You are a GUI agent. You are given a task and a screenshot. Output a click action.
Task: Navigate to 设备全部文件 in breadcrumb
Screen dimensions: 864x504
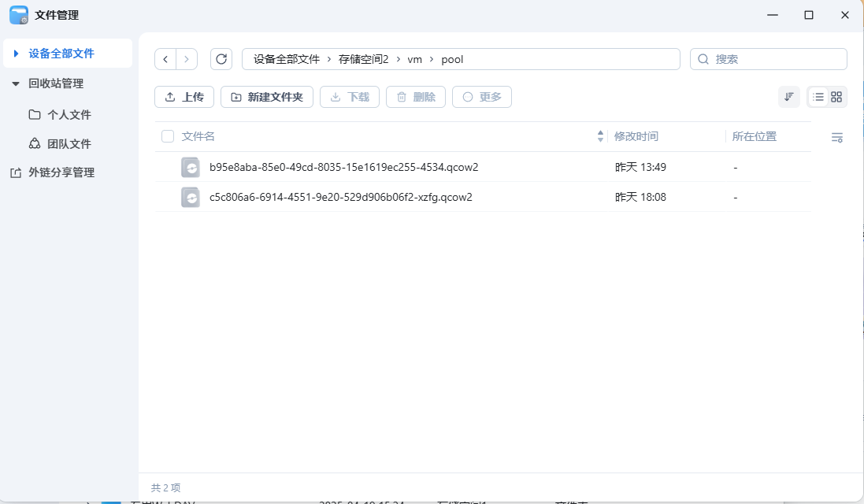(287, 60)
